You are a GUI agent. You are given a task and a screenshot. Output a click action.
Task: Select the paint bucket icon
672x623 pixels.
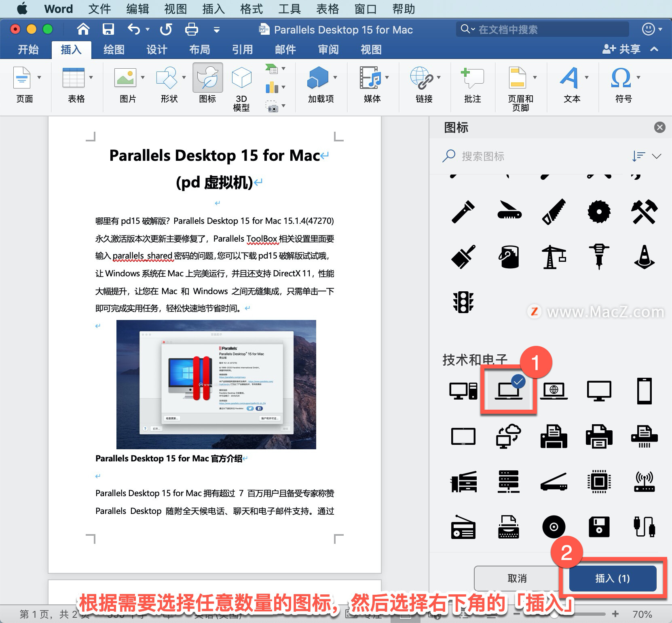tap(509, 257)
